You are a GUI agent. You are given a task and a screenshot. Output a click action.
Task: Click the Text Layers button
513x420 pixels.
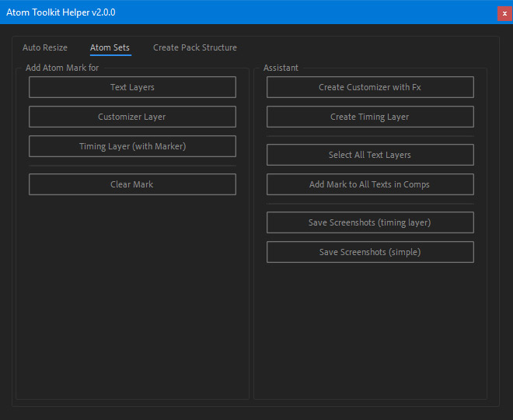(132, 87)
